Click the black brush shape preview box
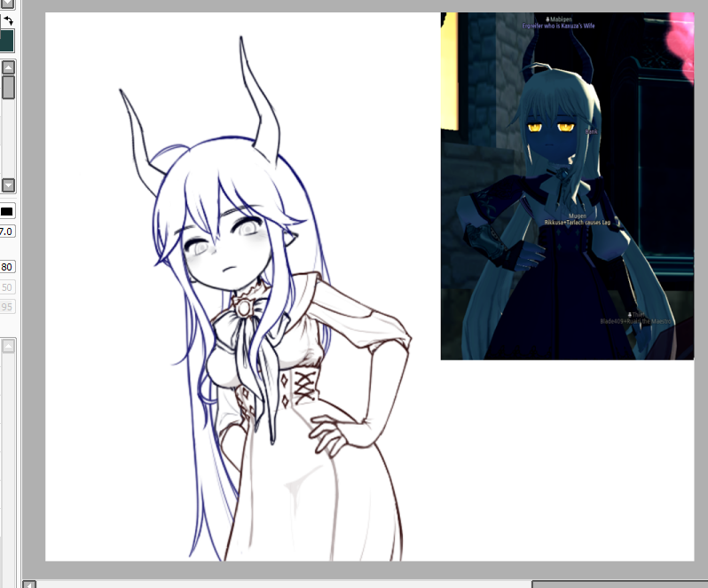 7,211
